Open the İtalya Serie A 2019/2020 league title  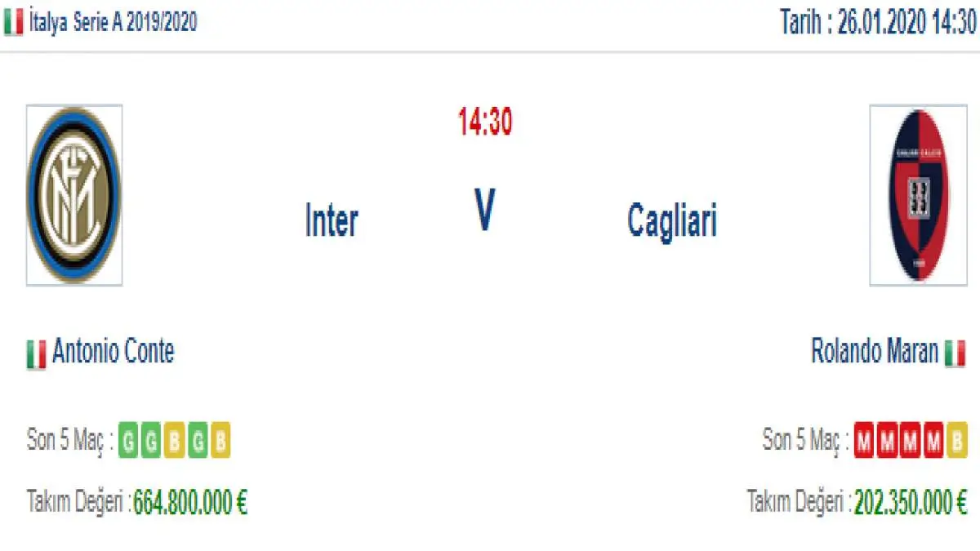click(x=113, y=23)
